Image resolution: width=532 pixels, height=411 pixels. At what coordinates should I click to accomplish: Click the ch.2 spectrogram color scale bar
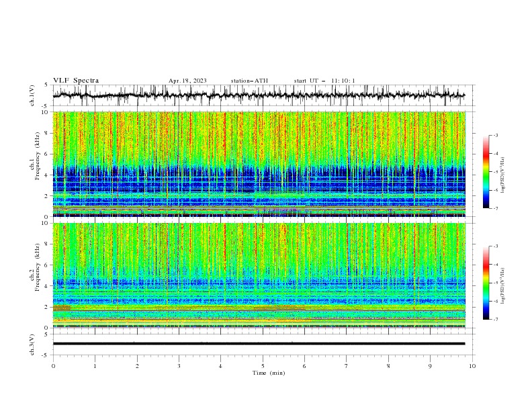pyautogui.click(x=486, y=283)
